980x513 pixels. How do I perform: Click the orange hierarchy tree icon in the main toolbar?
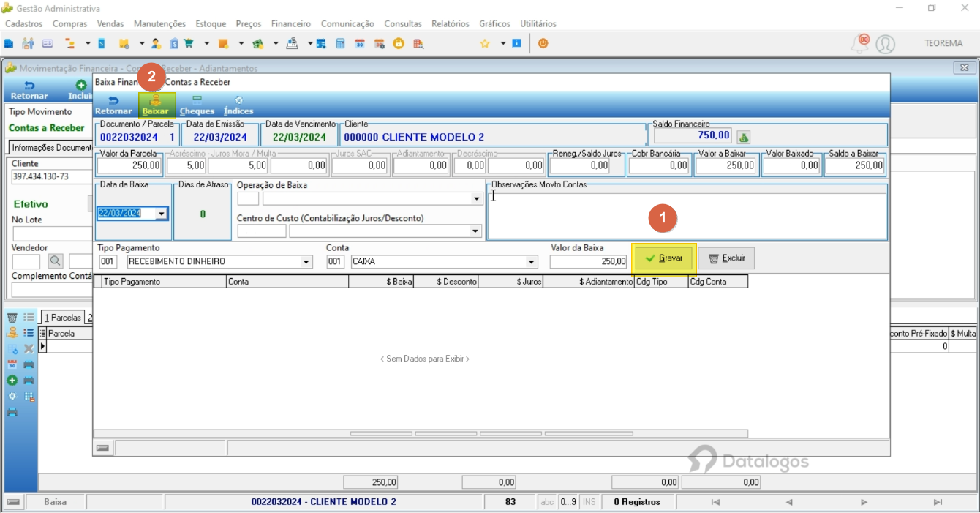click(70, 44)
